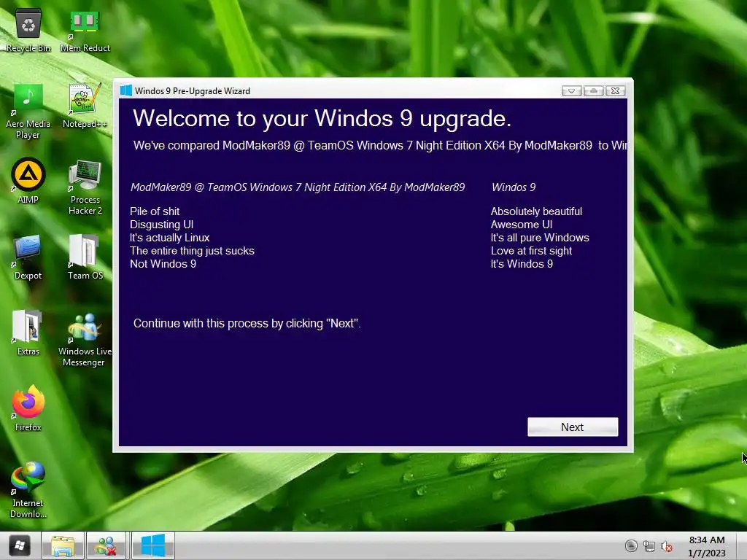
Task: Click Next to continue the upgrade
Action: (573, 427)
